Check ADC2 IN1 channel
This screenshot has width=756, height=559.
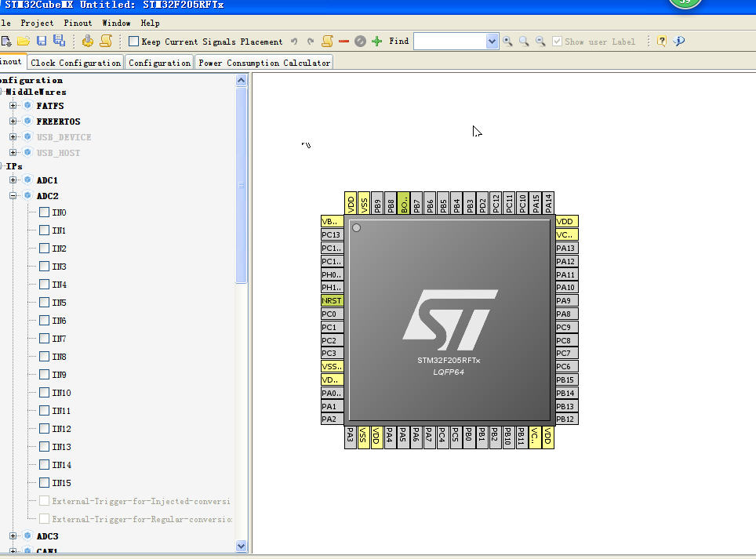[x=45, y=230]
